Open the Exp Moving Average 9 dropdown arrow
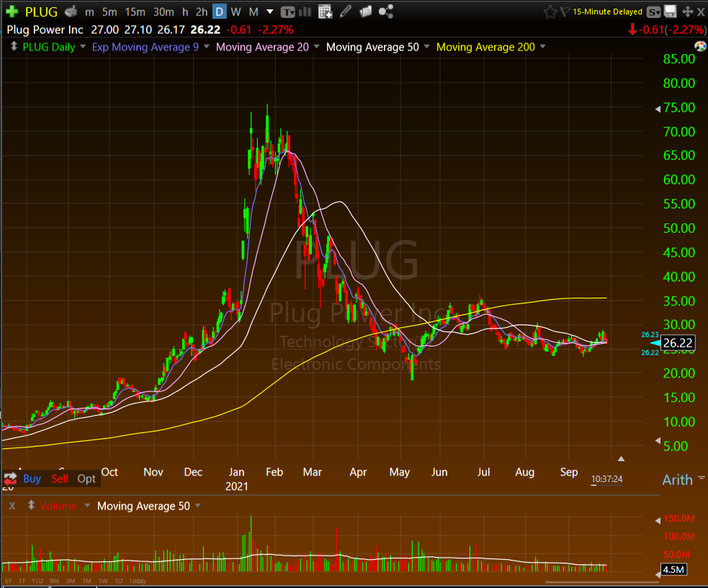The width and height of the screenshot is (708, 588). [206, 47]
